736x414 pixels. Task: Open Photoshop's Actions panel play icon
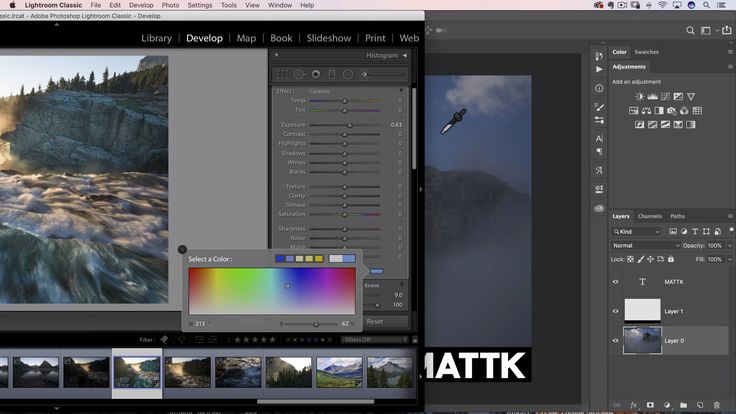(x=599, y=69)
